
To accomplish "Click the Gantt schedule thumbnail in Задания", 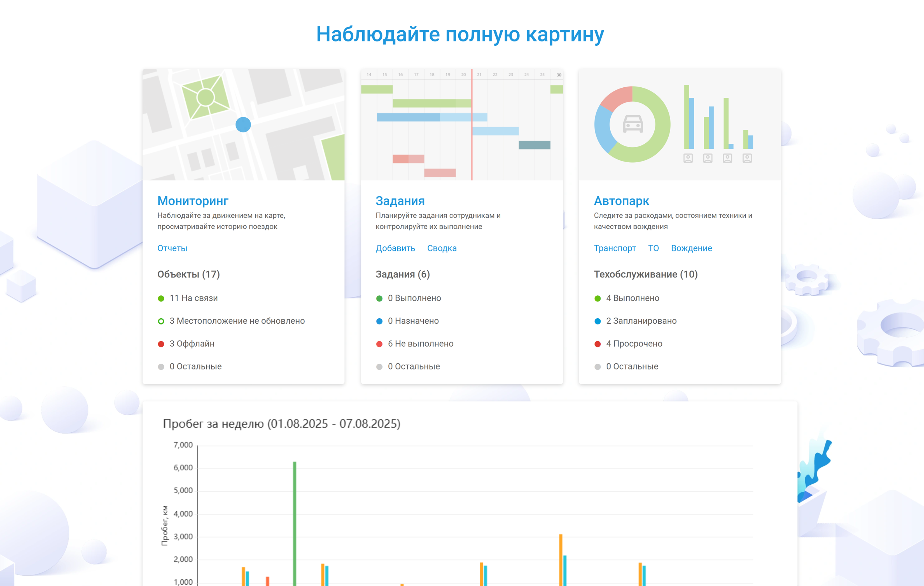I will (x=462, y=125).
